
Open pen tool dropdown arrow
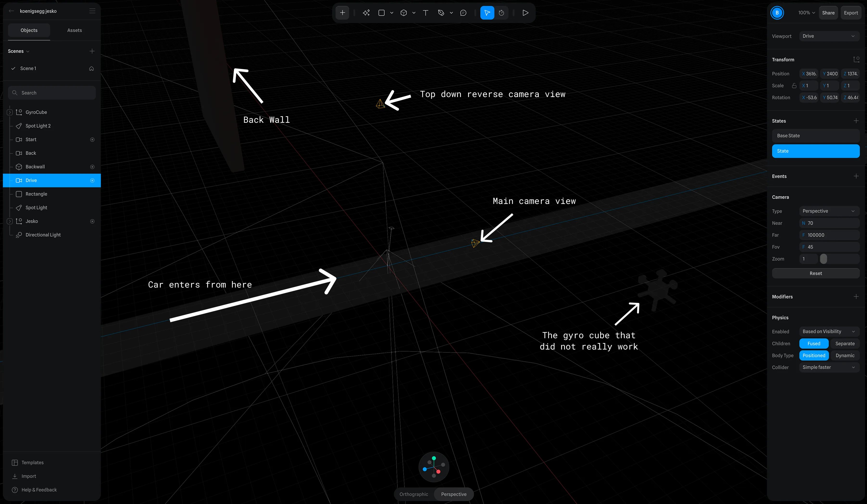(x=451, y=13)
